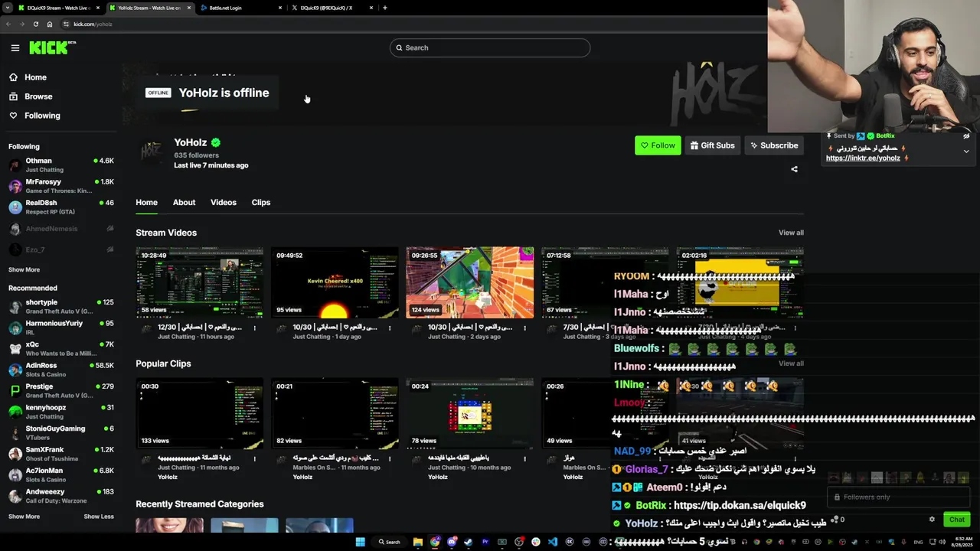The height and width of the screenshot is (551, 980).
Task: Open the 10:28:49 stream video thumbnail
Action: point(199,282)
